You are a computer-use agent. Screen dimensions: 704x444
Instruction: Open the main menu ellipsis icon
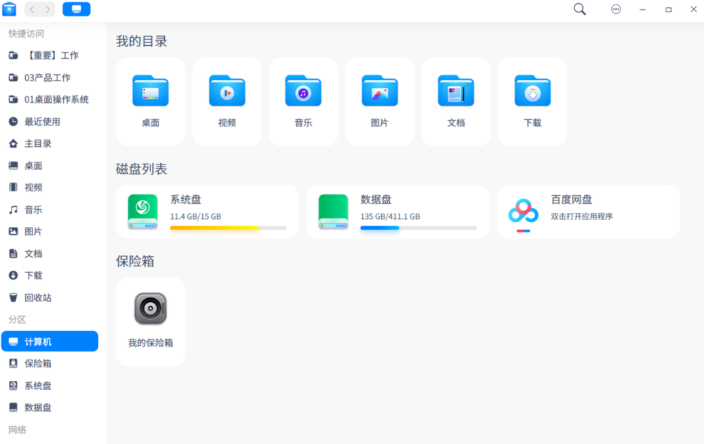(616, 9)
